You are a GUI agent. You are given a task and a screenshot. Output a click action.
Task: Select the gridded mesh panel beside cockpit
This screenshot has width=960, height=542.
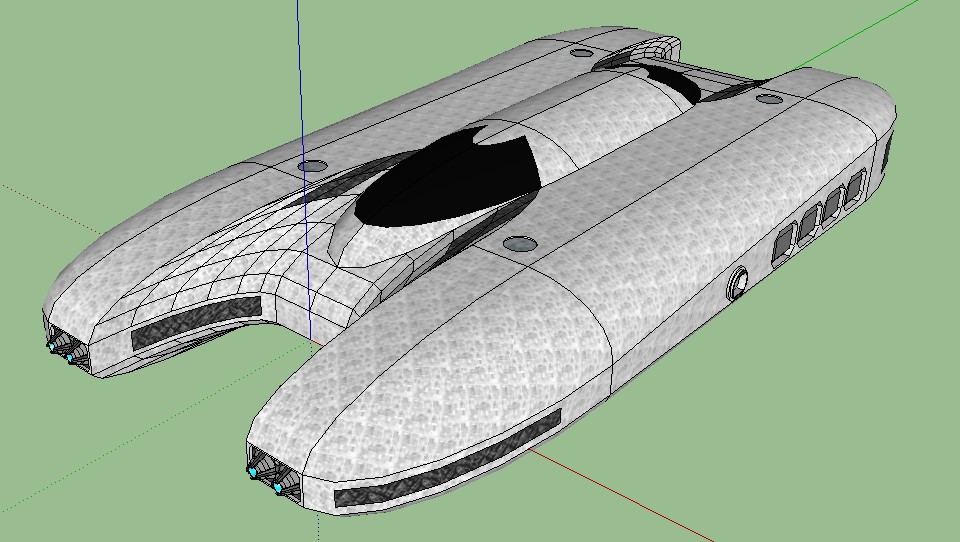pyautogui.click(x=250, y=265)
